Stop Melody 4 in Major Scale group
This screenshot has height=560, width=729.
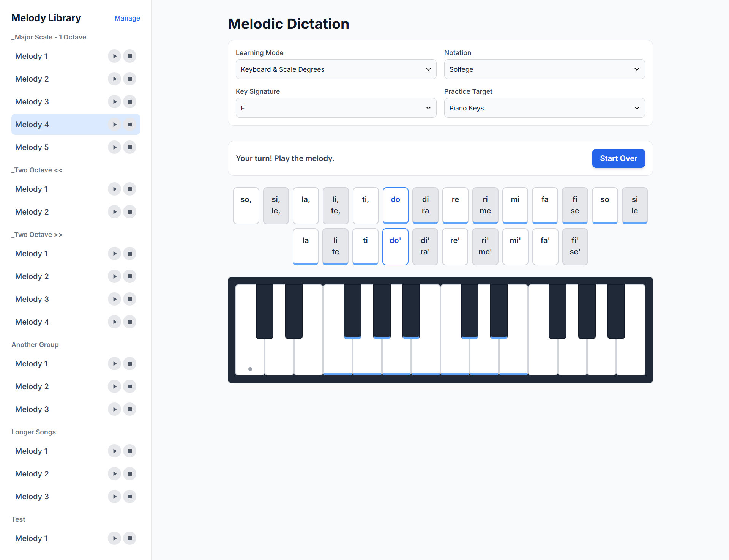(x=129, y=124)
